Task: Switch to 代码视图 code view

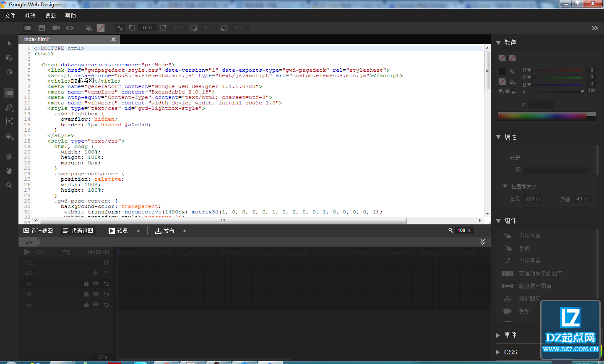Action: pyautogui.click(x=78, y=231)
